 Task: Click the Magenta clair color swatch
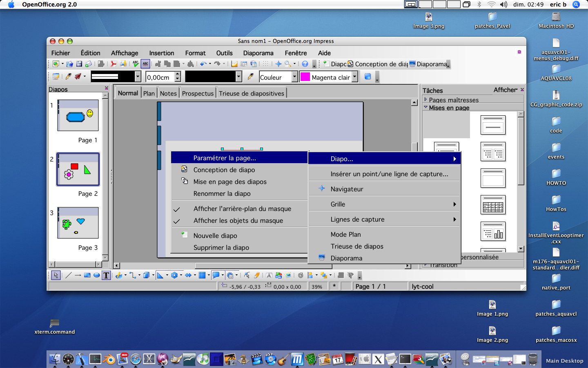(305, 77)
